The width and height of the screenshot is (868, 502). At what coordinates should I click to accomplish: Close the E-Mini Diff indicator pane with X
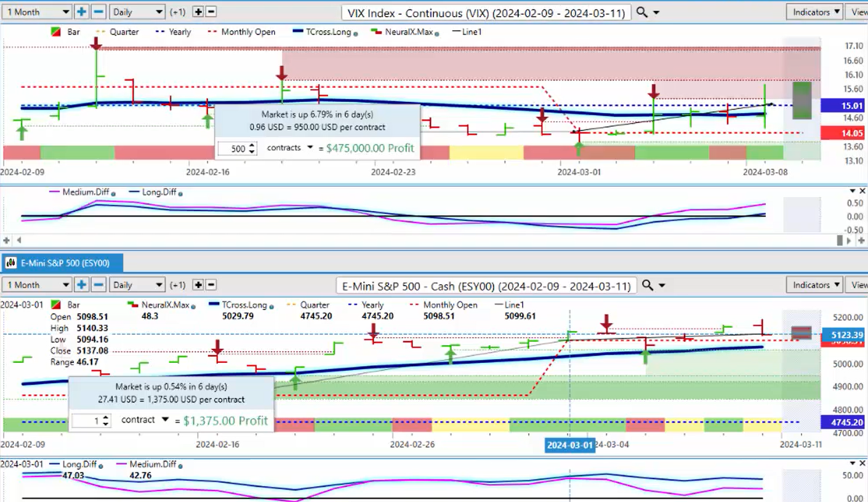coord(861,463)
